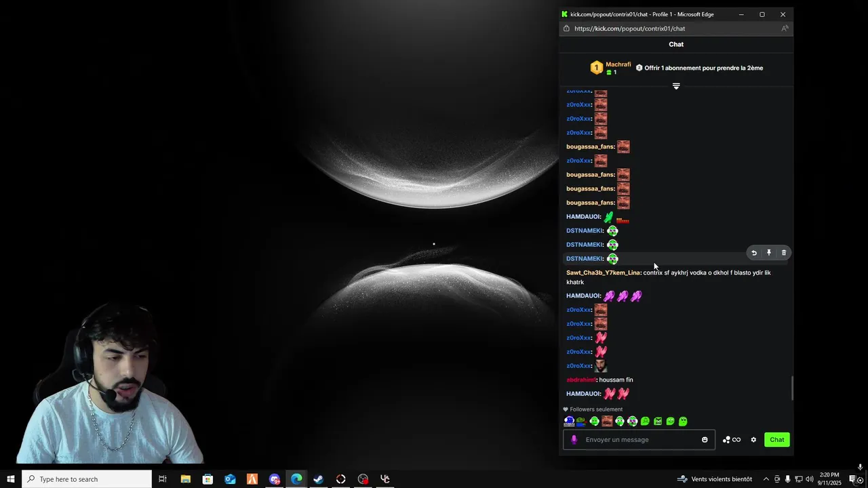Screen dimensions: 868x488
Task: Open the chat settings gear
Action: (753, 440)
